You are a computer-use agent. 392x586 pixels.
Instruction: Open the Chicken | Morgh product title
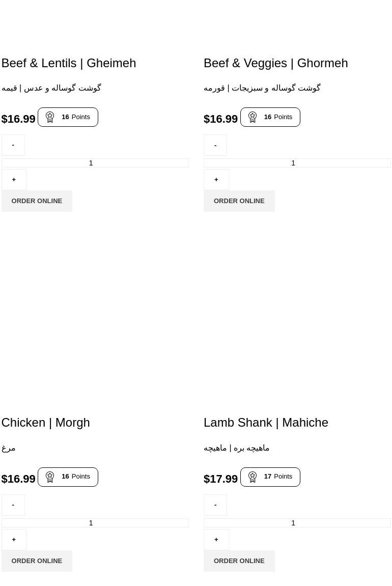[45, 423]
